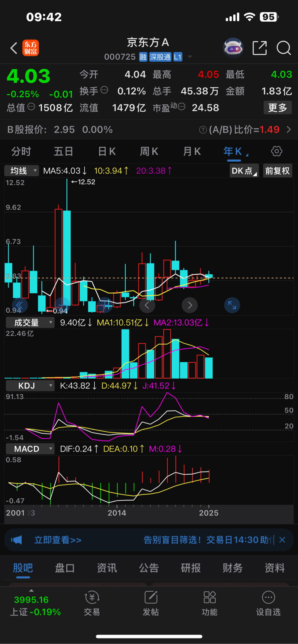Open the KDJ indicator dropdown
298x644 pixels.
30,386
